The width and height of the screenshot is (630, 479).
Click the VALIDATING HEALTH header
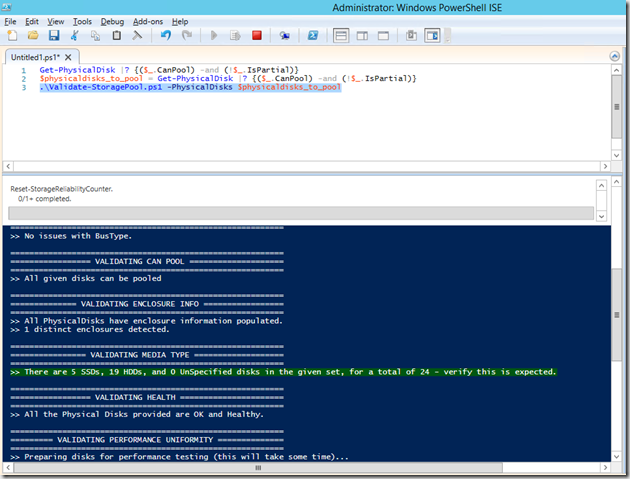[135, 397]
